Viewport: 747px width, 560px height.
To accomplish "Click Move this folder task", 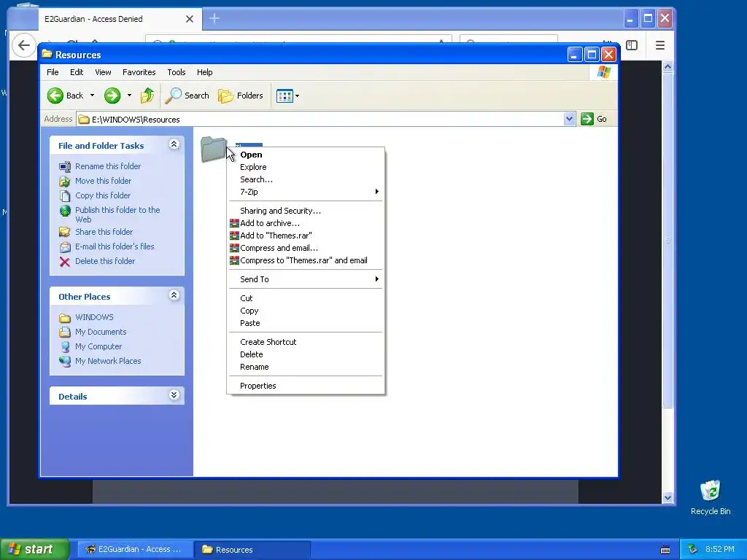I will pyautogui.click(x=103, y=181).
